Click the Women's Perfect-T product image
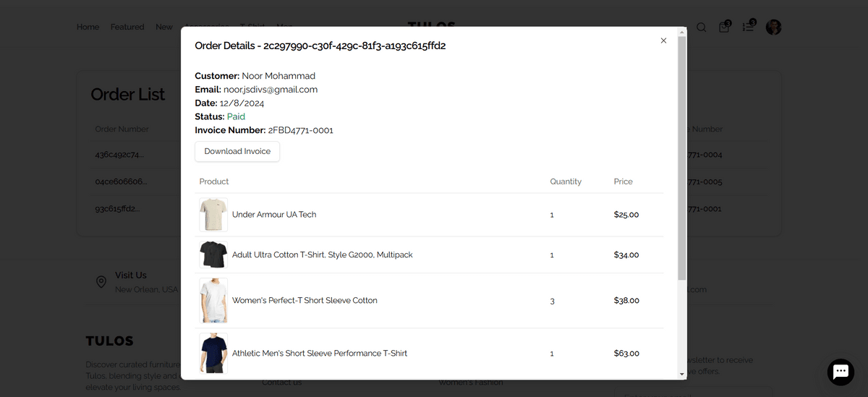 tap(213, 300)
